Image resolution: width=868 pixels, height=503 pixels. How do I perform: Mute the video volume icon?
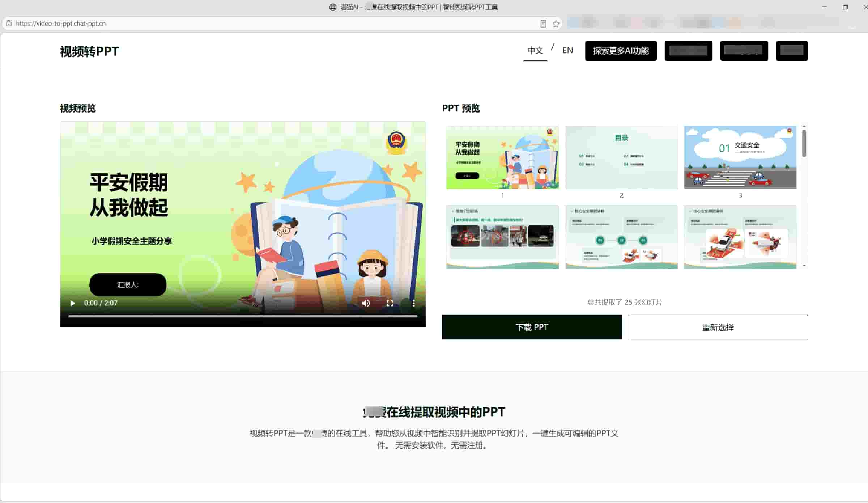366,303
